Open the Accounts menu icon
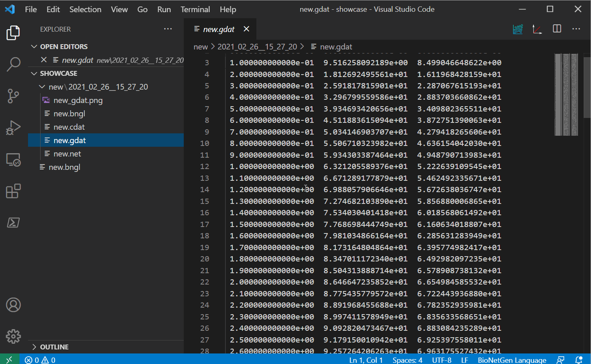Viewport: 591px width, 364px height. (x=13, y=305)
